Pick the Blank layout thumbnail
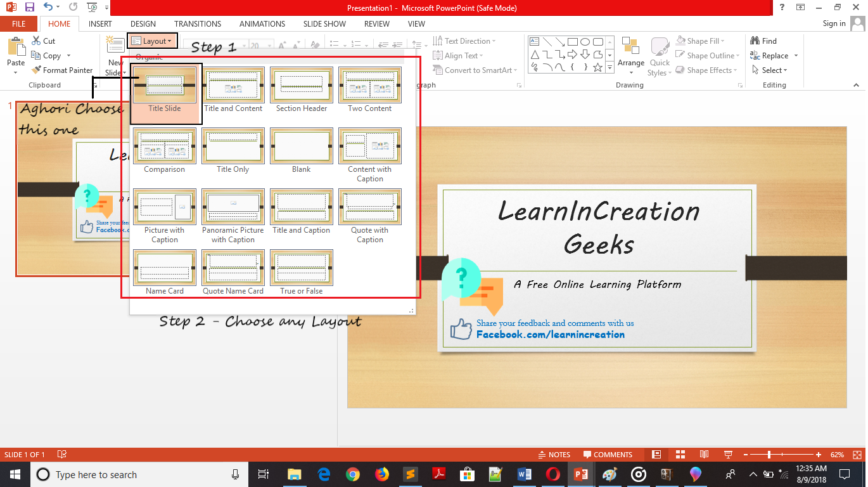The width and height of the screenshot is (868, 487). pos(302,150)
